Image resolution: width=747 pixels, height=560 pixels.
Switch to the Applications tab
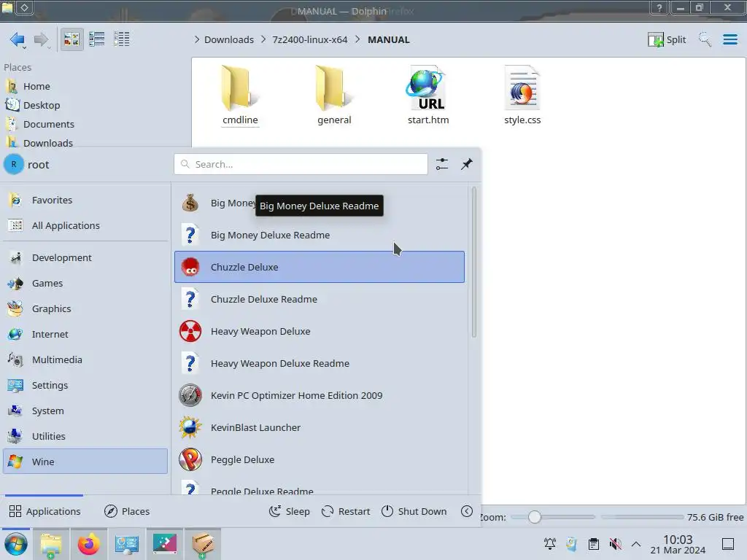(44, 511)
